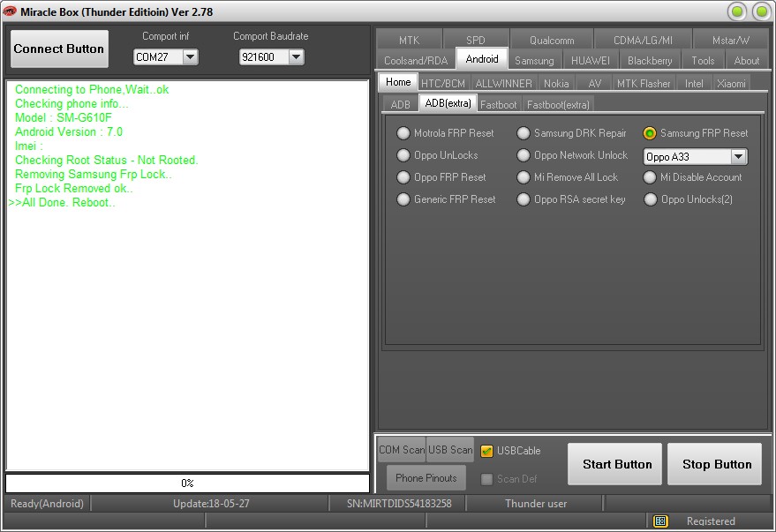Open the COM27 comport dropdown
Viewport: 776px width, 532px height.
pos(190,56)
